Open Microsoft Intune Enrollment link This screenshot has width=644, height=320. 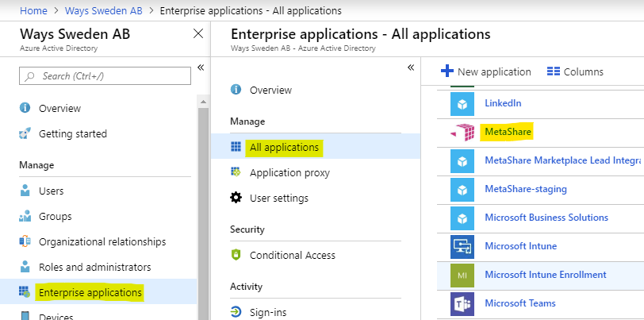546,275
